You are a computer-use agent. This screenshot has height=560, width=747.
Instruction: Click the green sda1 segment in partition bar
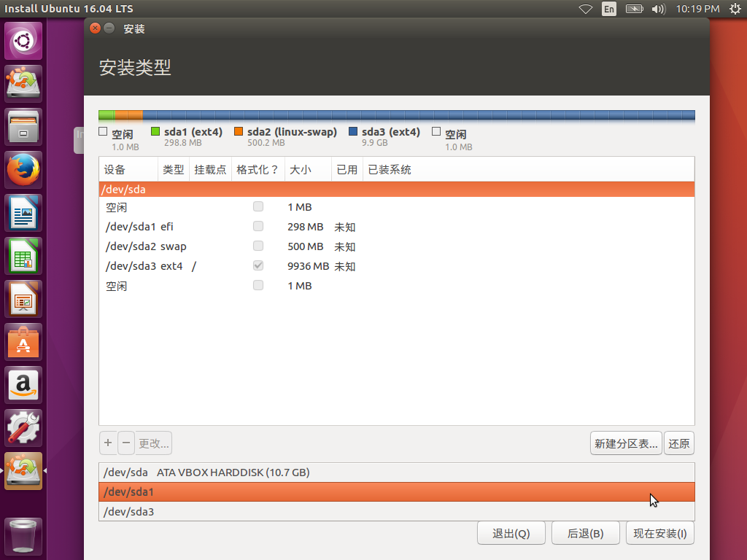coord(107,114)
